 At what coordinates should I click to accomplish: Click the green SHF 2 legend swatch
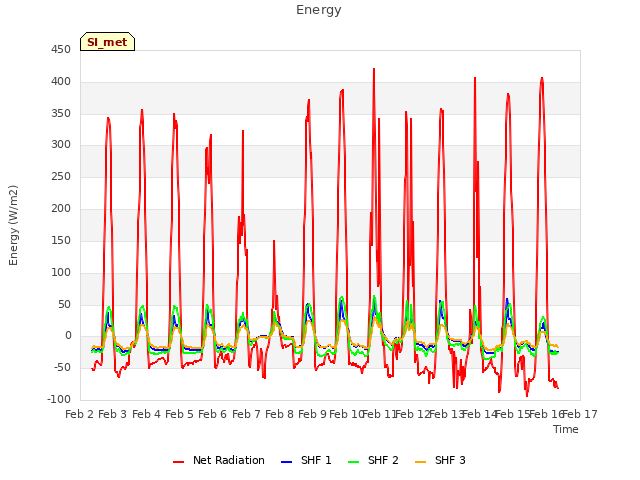coord(353,462)
